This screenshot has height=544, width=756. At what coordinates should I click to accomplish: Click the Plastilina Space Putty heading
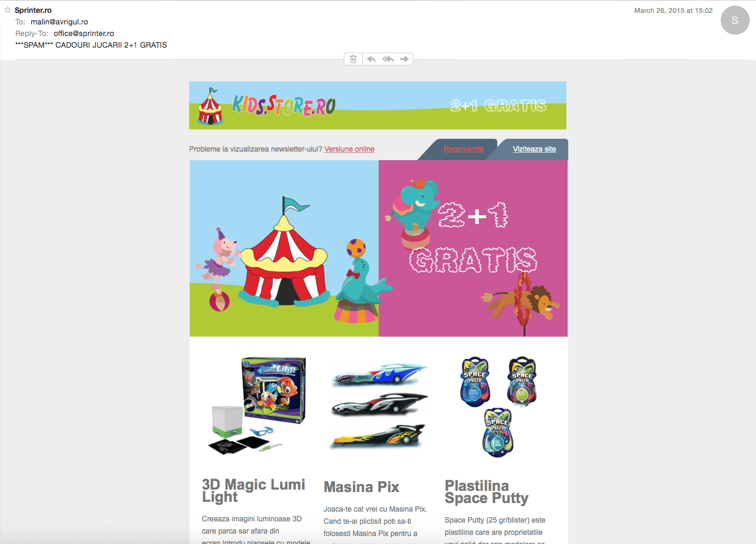pos(486,492)
